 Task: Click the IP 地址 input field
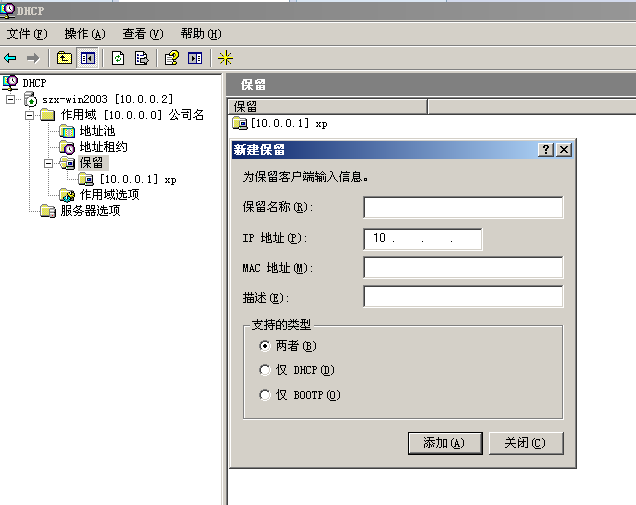423,239
